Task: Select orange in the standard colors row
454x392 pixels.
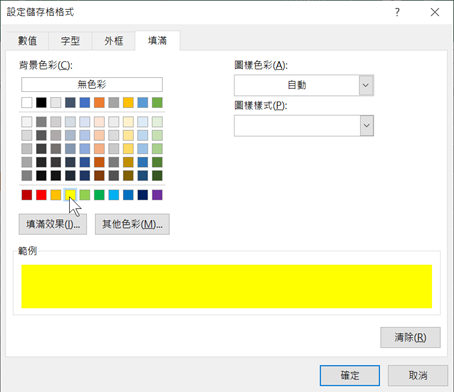Action: coord(56,195)
